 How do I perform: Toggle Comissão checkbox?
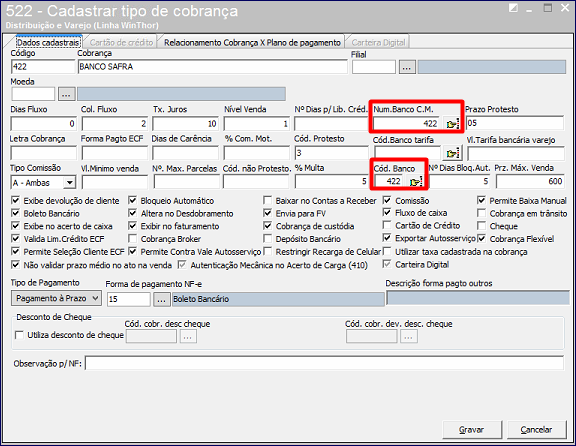pyautogui.click(x=387, y=201)
